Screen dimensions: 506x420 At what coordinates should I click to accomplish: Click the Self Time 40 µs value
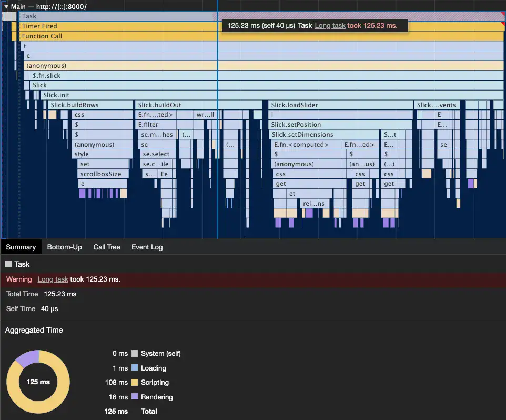tap(49, 309)
